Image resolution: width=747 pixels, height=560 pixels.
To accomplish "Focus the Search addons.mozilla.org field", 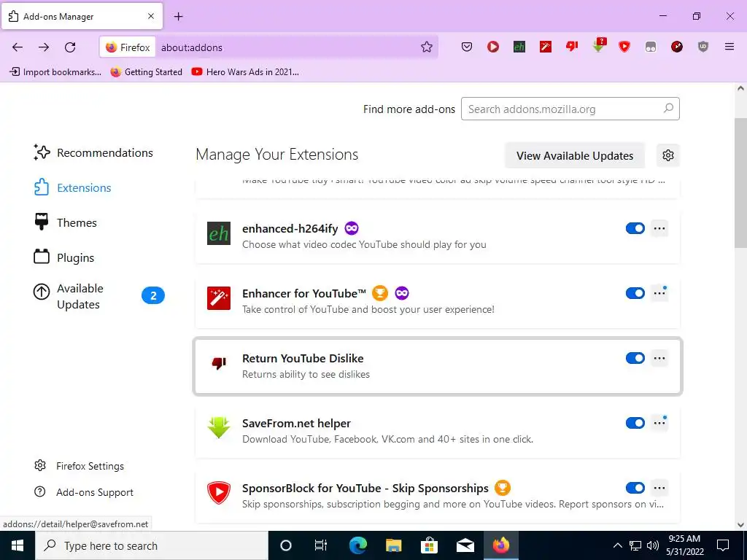I will [570, 109].
